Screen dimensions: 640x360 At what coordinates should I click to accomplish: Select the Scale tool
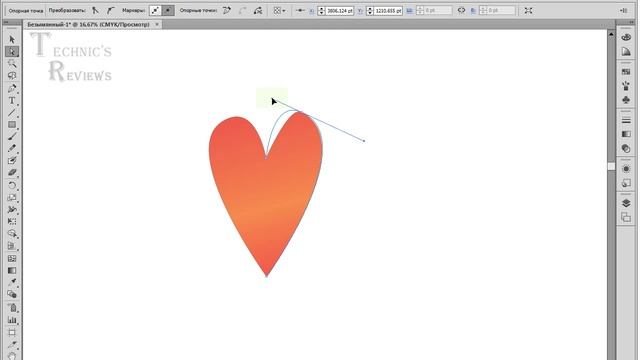[x=12, y=198]
